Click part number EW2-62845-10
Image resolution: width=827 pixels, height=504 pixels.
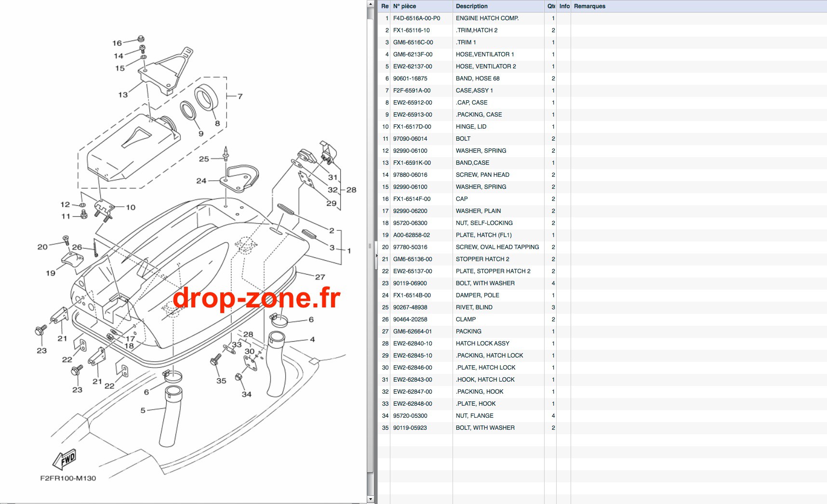coord(413,356)
